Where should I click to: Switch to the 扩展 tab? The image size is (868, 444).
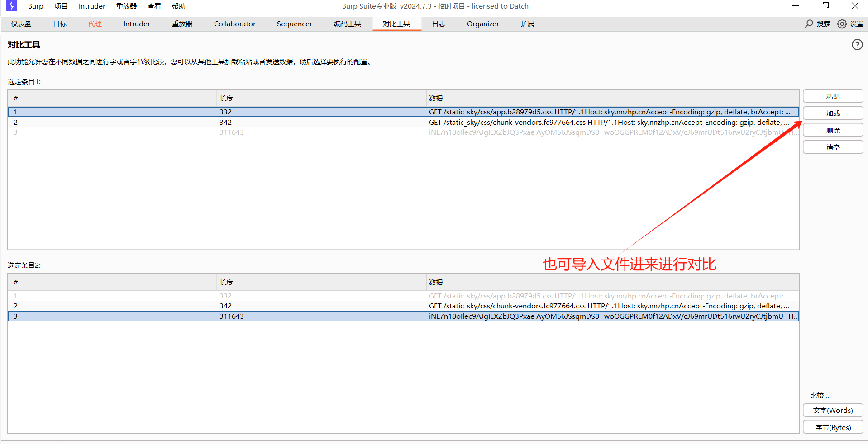[528, 24]
